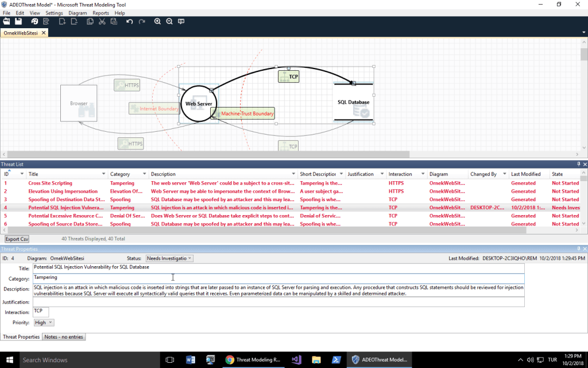Click the Justification input field
Image resolution: width=588 pixels, height=368 pixels.
278,302
